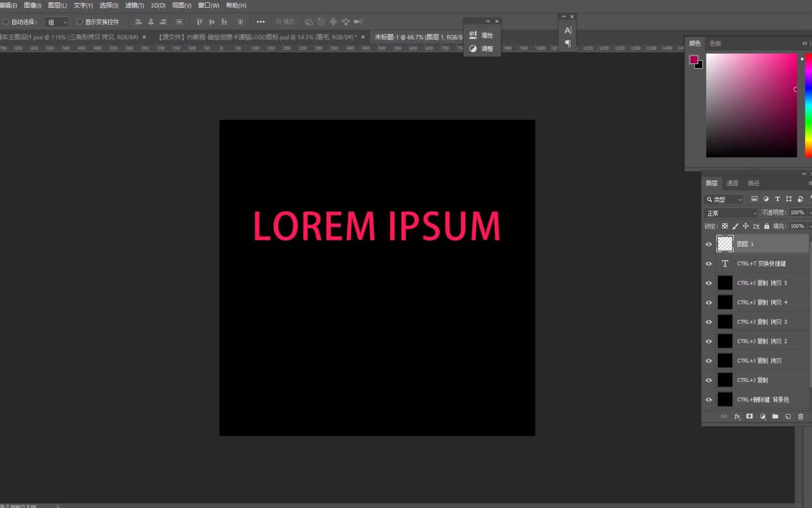Image resolution: width=812 pixels, height=508 pixels.
Task: Click align right edges icon
Action: point(163,22)
